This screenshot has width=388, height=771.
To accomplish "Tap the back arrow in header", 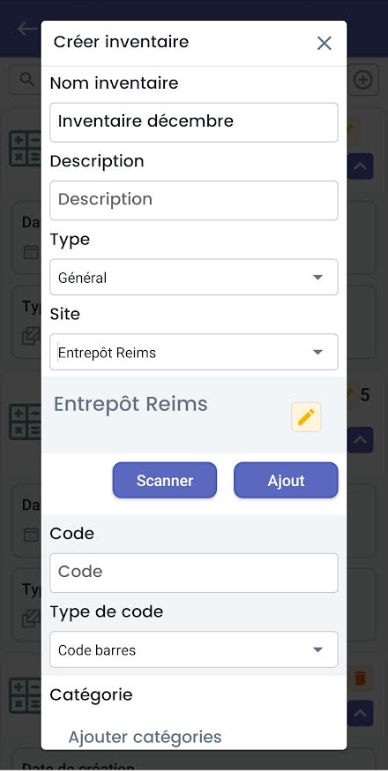I will (x=27, y=29).
